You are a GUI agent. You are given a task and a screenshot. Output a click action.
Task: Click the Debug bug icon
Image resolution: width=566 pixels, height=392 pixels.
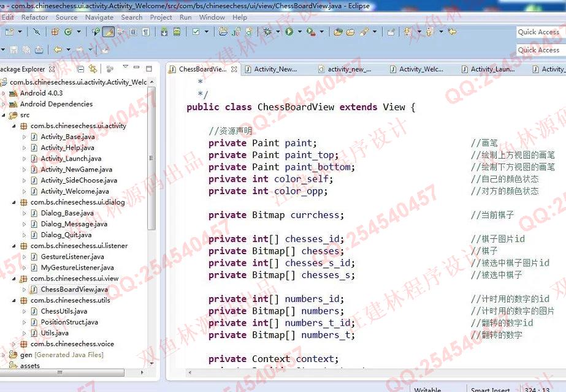pyautogui.click(x=267, y=32)
